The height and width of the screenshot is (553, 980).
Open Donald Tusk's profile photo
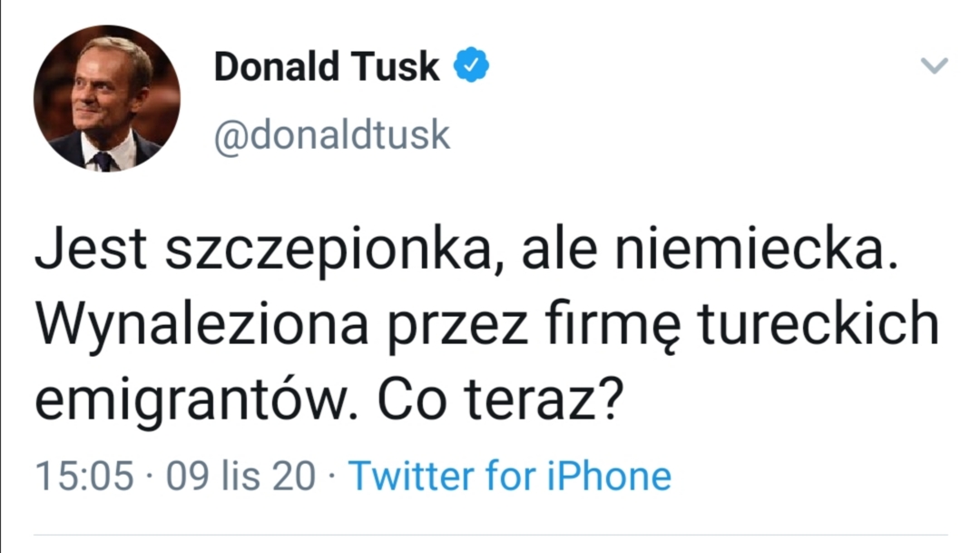[106, 99]
